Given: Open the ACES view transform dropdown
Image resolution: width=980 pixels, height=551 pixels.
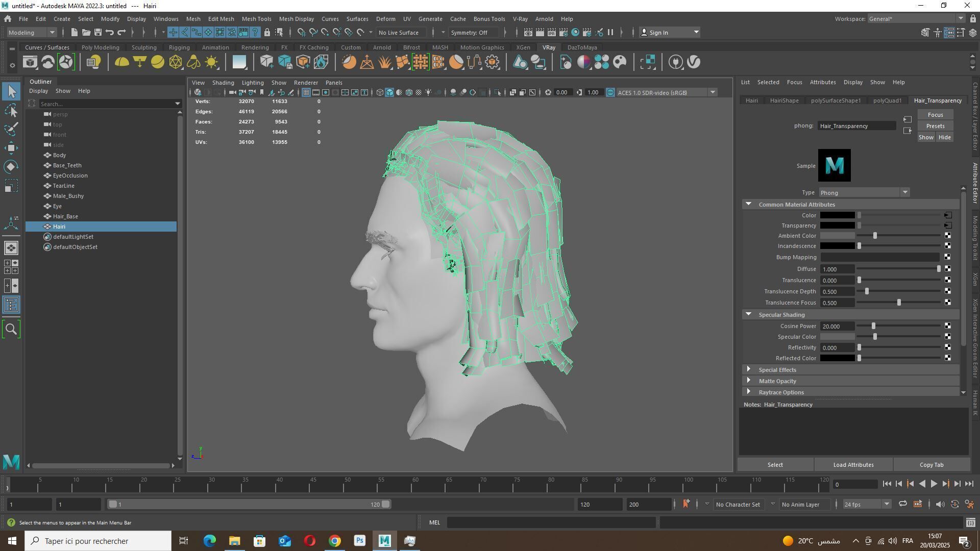Looking at the screenshot, I should coord(667,93).
